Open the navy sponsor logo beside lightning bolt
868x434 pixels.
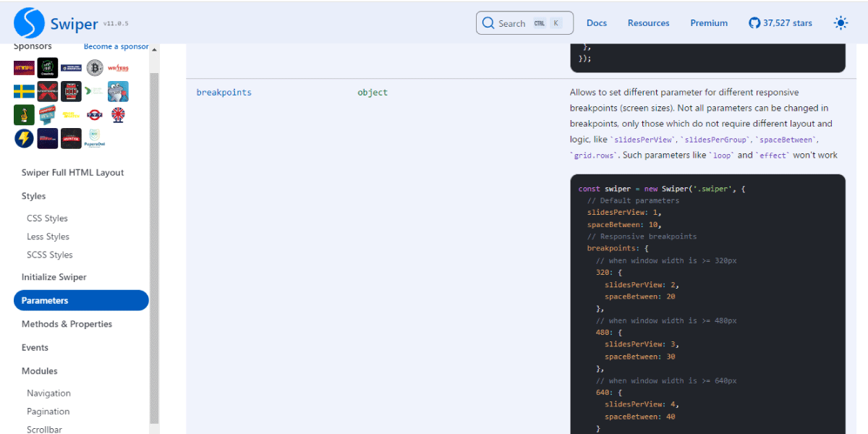pyautogui.click(x=48, y=138)
